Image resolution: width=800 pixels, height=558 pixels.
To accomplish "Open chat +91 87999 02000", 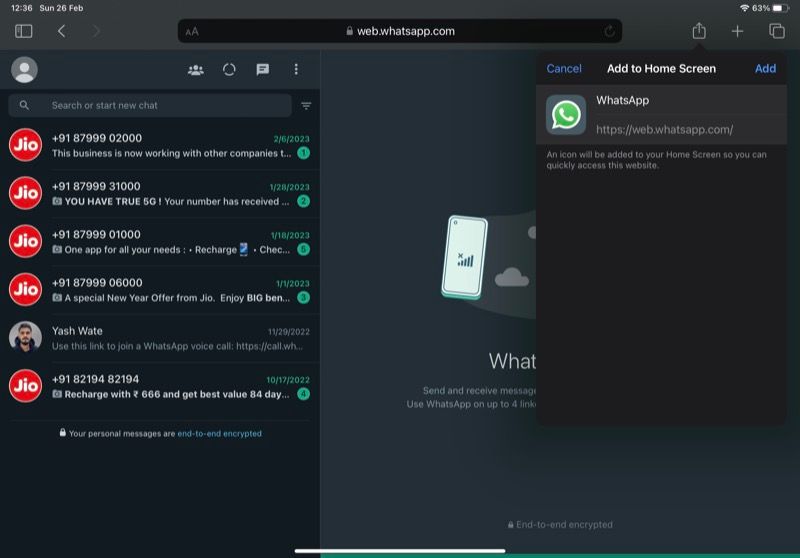I will click(160, 145).
